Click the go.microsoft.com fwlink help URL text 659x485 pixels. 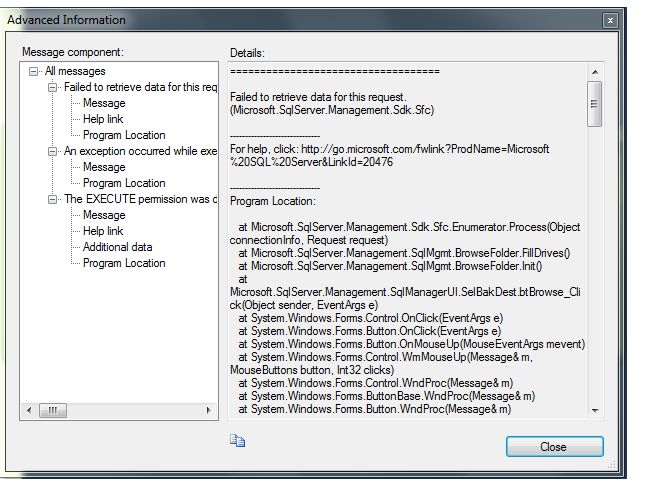389,156
